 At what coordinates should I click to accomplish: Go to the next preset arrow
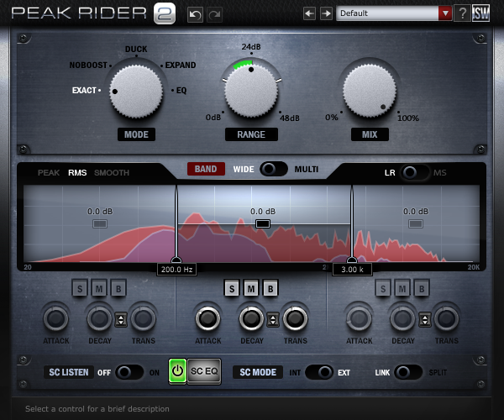tap(326, 13)
